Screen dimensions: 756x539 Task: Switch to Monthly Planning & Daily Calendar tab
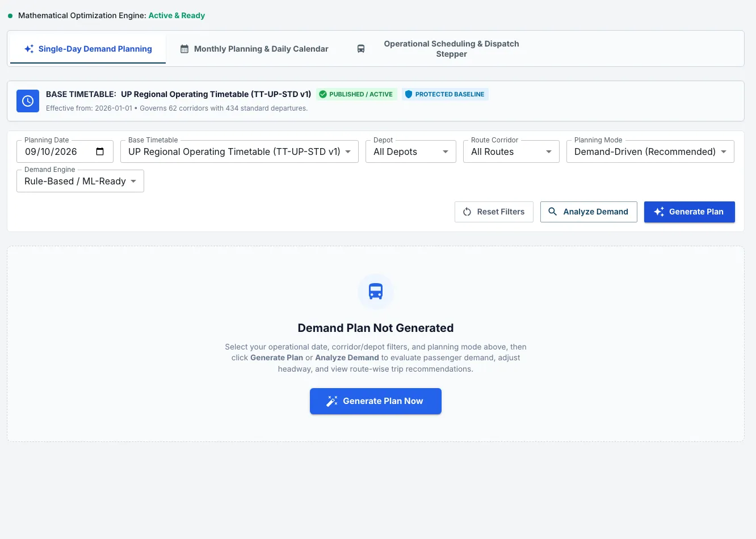[x=254, y=49]
